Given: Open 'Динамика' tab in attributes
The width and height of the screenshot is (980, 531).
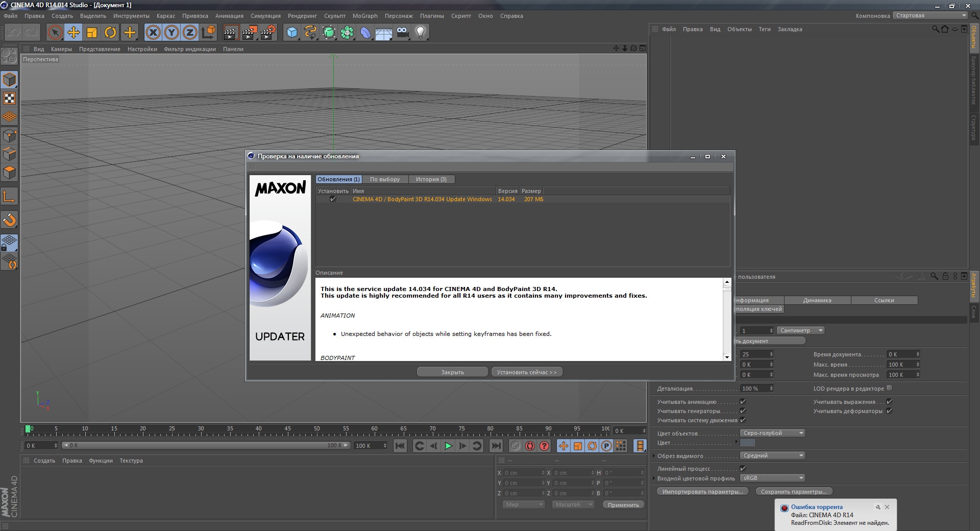Looking at the screenshot, I should click(817, 300).
